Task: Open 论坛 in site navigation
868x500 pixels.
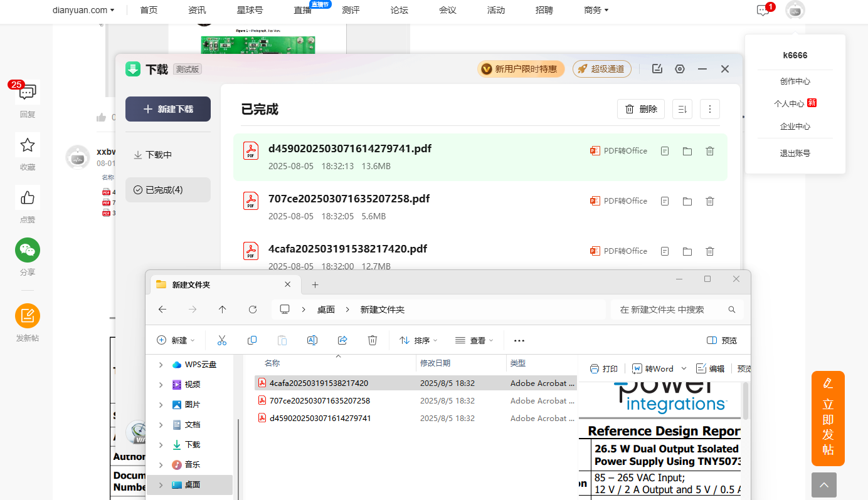Action: [399, 10]
